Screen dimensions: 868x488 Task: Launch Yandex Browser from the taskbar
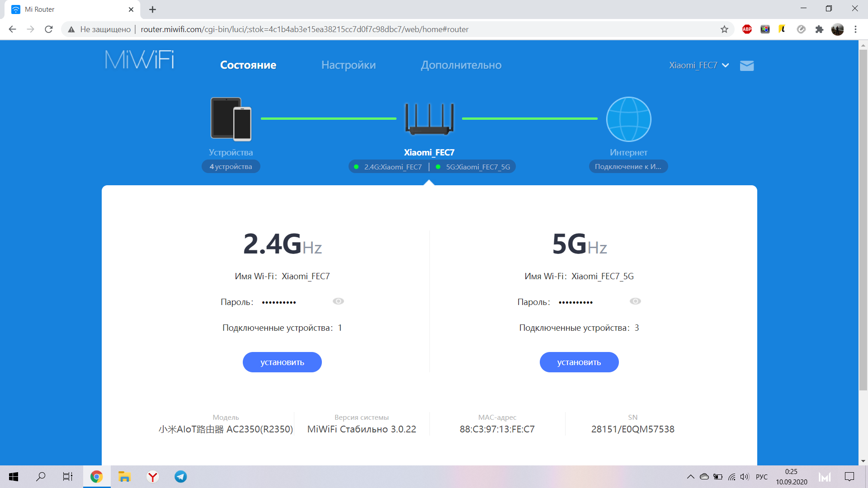[x=153, y=477]
